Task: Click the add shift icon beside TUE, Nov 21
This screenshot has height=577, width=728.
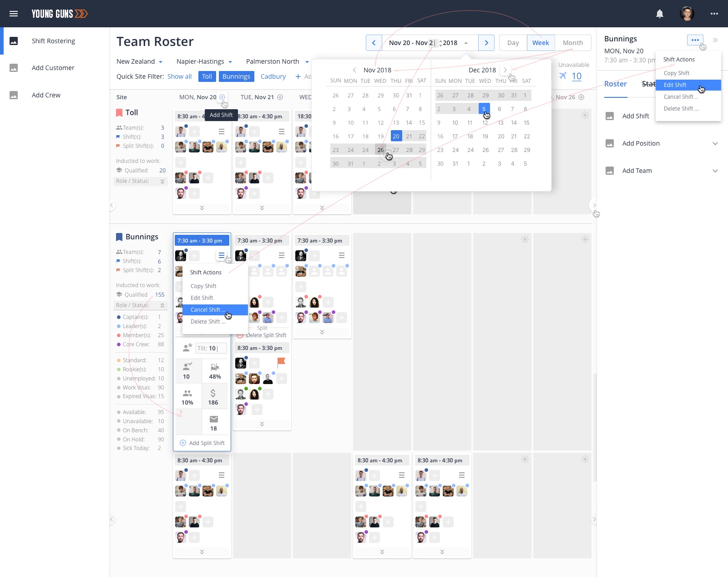Action: pyautogui.click(x=280, y=97)
